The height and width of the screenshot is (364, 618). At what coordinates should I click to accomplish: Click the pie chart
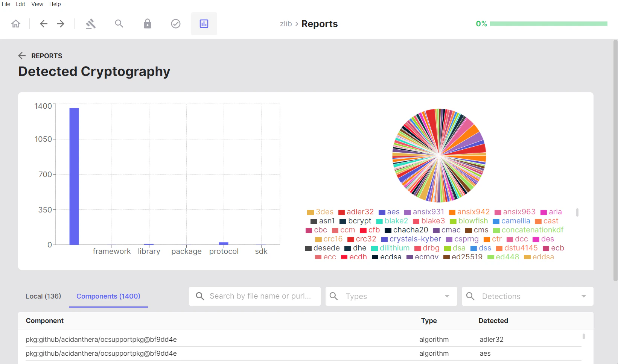(439, 155)
